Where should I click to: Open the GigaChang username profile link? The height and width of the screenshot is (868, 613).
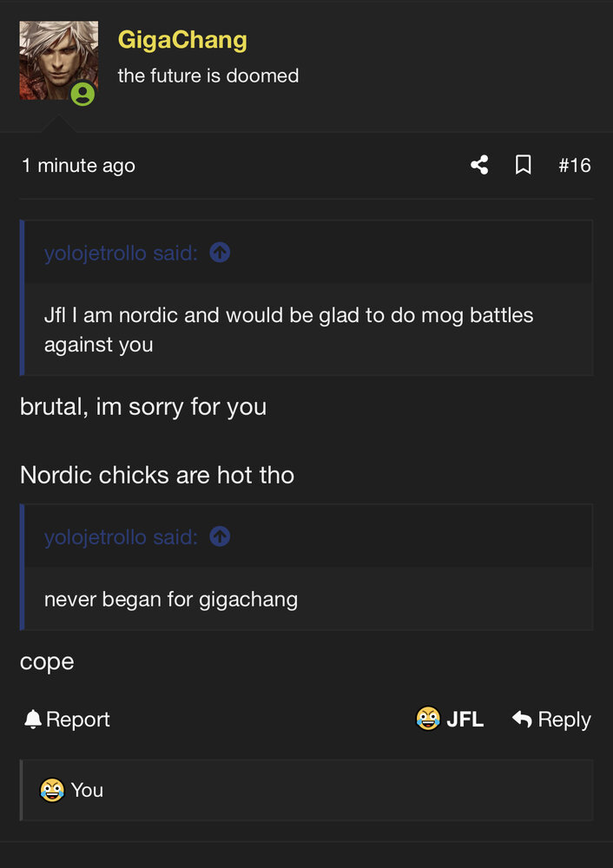pyautogui.click(x=182, y=40)
